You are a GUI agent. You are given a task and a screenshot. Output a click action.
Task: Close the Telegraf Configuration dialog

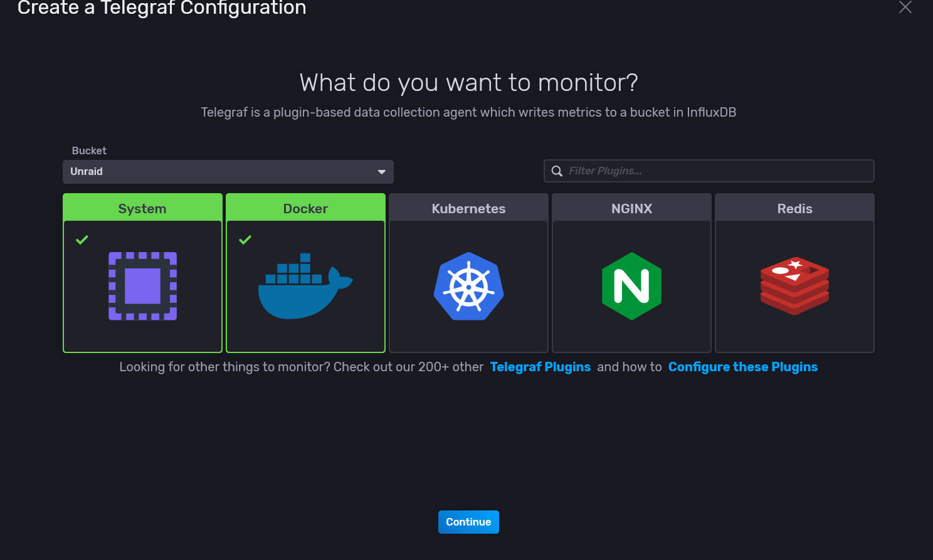pos(905,7)
